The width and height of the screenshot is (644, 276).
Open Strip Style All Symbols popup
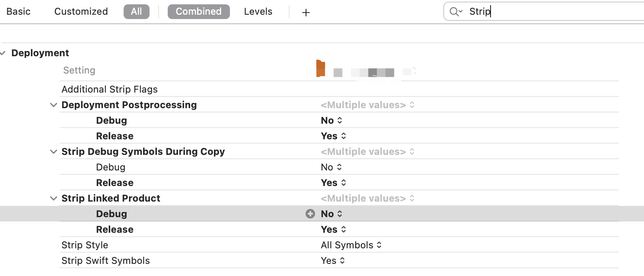(x=351, y=245)
